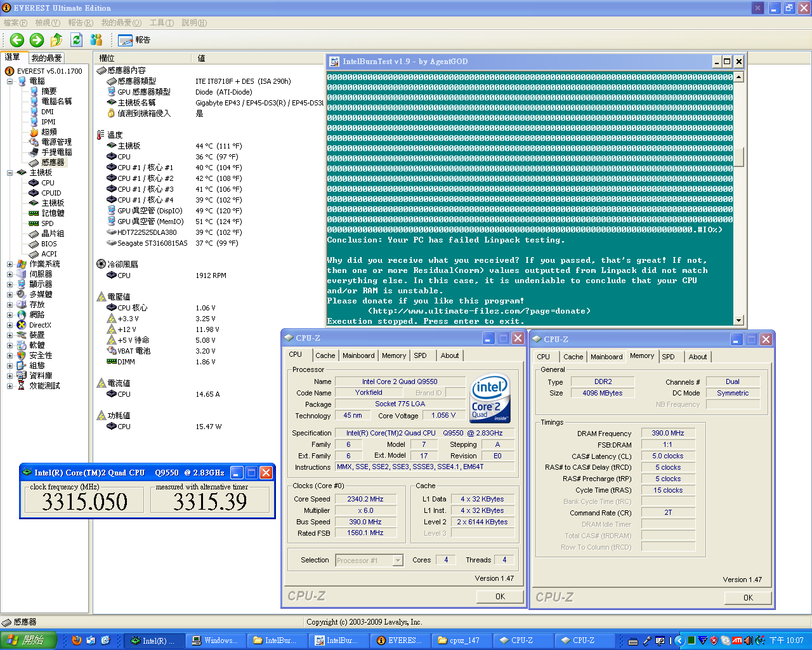The height and width of the screenshot is (650, 812).
Task: Expand the 作業系統 tree node
Action: click(x=10, y=264)
